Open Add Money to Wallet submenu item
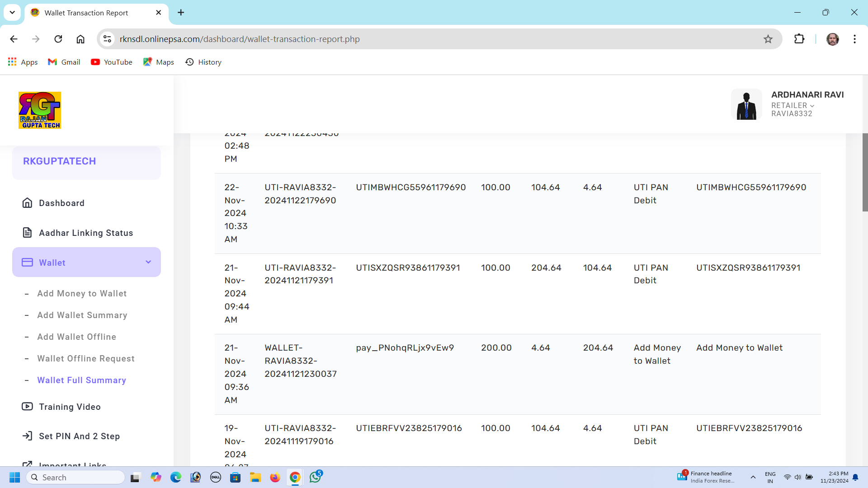This screenshot has height=488, width=868. (82, 294)
